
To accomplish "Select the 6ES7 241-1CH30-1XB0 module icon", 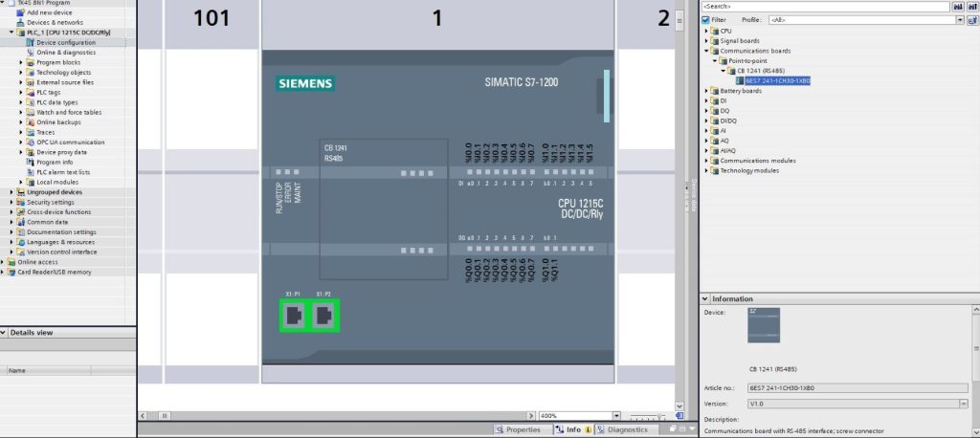I will click(738, 81).
